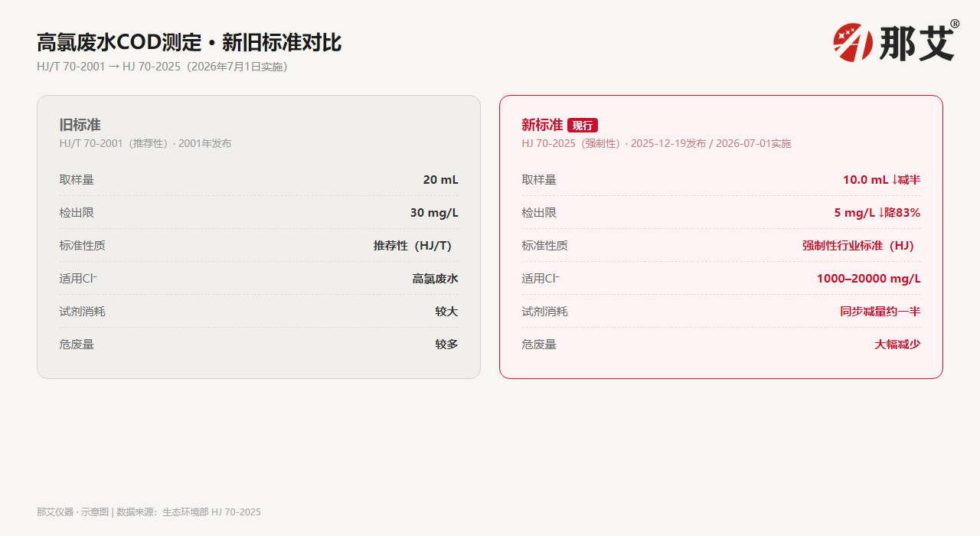
Task: Click the footer source text 生态环境部 HJ 70-2025
Action: pos(212,512)
